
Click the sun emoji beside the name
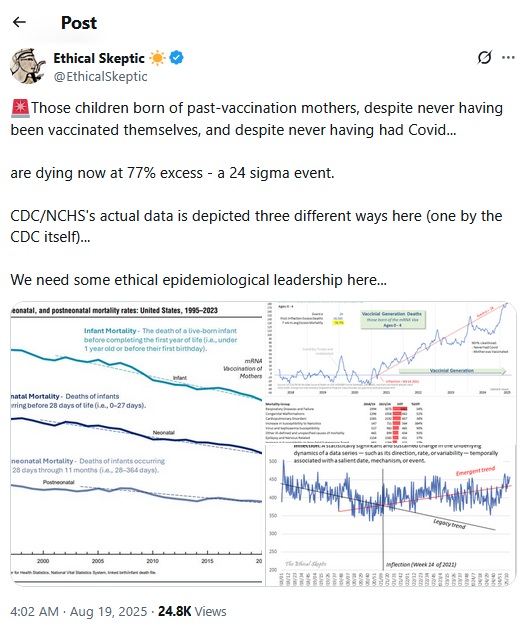click(x=157, y=58)
